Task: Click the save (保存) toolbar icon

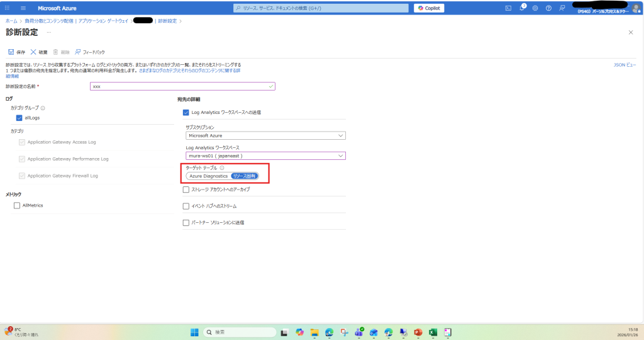Action: 17,52
